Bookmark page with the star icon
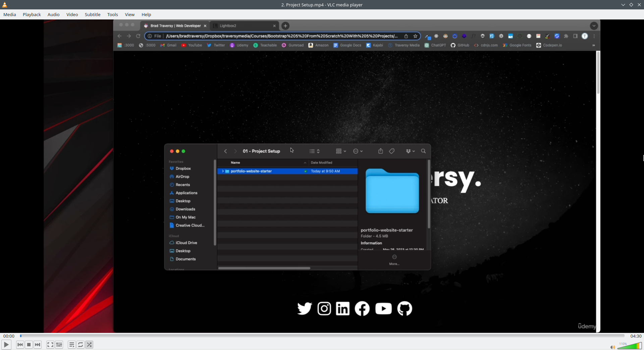Image resolution: width=644 pixels, height=350 pixels. click(x=415, y=36)
